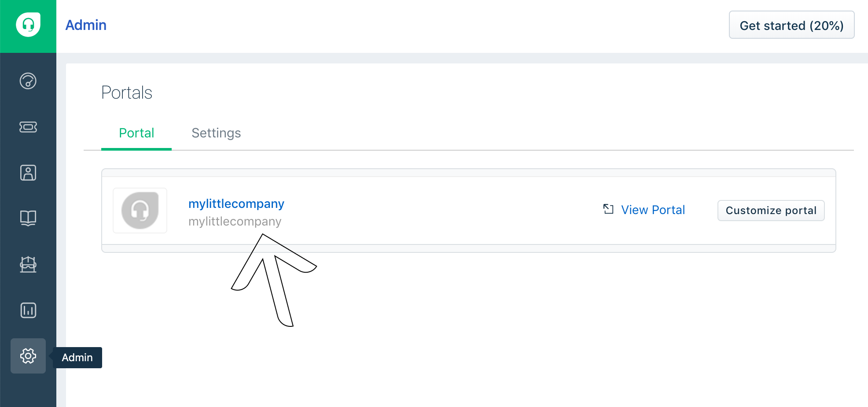This screenshot has width=868, height=407.
Task: Click the Admin breadcrumb title in header
Action: [86, 25]
